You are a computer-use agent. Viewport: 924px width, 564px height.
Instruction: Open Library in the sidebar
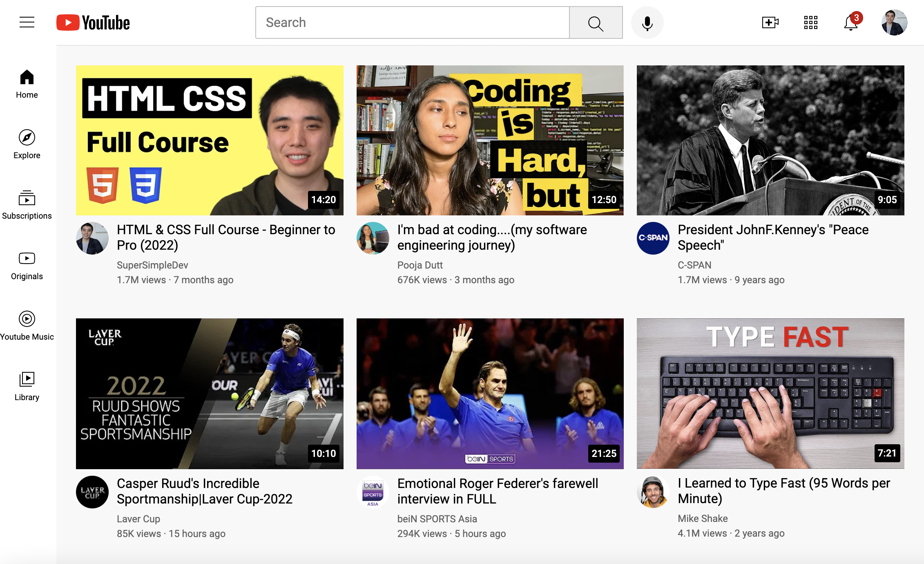[x=27, y=386]
